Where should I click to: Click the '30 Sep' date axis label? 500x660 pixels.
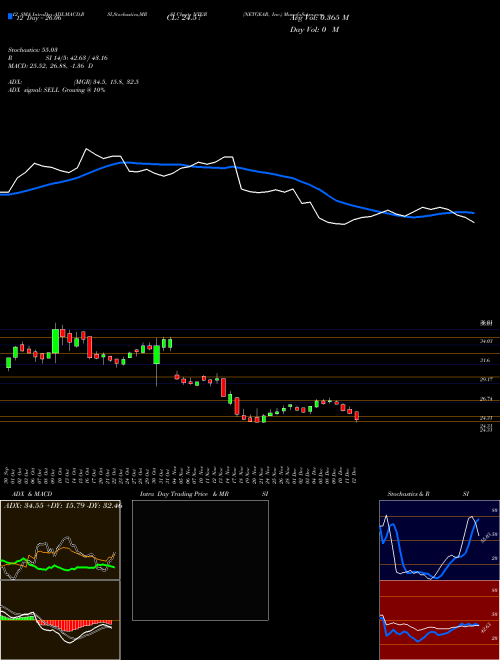coord(8,475)
